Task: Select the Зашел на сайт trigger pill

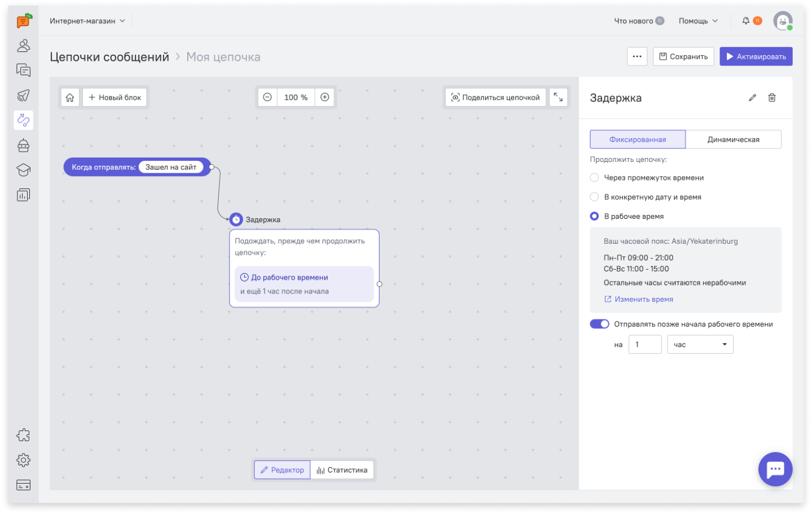Action: [171, 167]
